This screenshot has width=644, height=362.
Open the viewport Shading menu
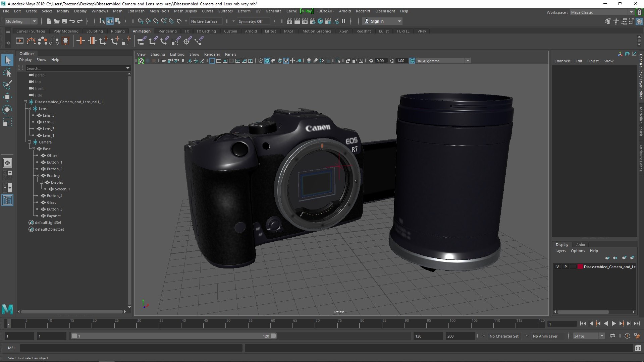158,54
